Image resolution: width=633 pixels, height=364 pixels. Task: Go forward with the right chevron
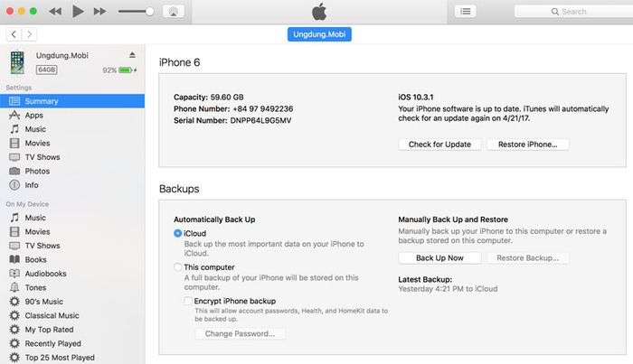pos(29,34)
